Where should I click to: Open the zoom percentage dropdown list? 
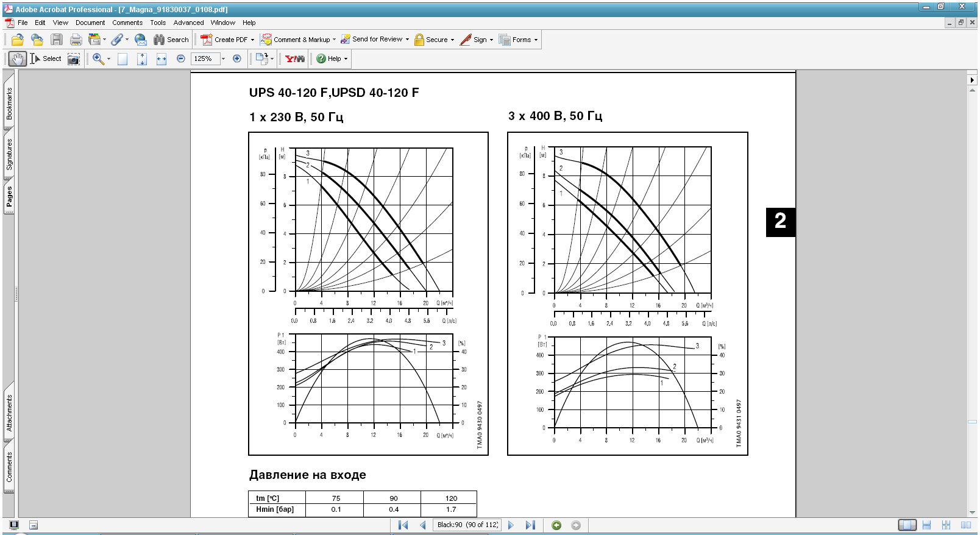point(223,59)
